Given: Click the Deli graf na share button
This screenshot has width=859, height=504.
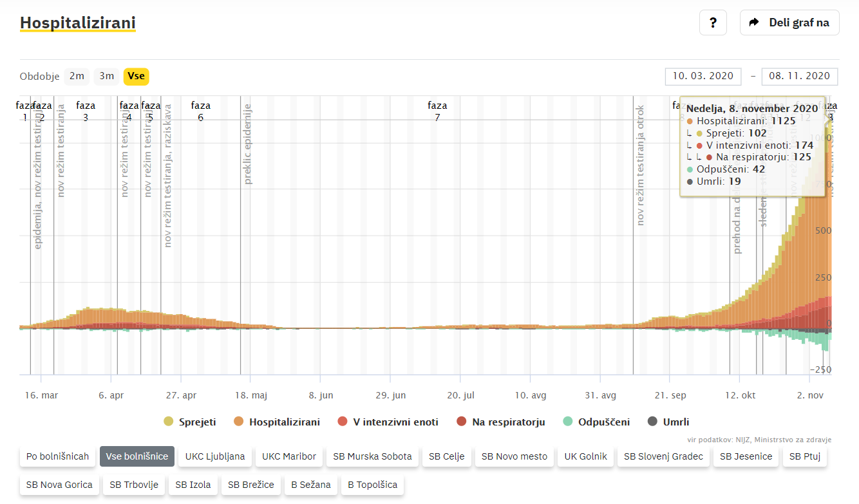Looking at the screenshot, I should 789,23.
